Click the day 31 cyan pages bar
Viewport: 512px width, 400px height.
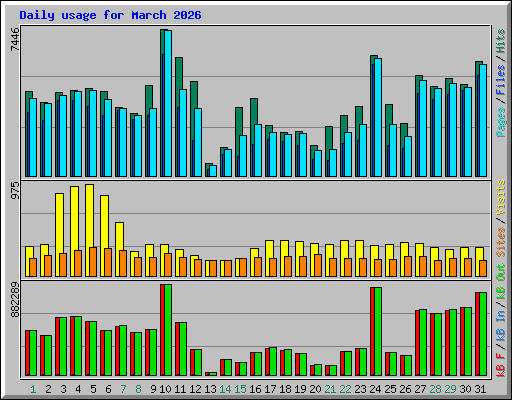click(483, 121)
